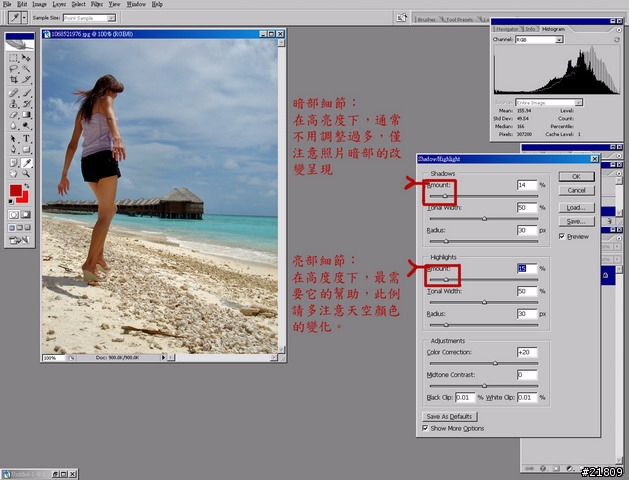The image size is (629, 480).
Task: Switch to Full Screen Mode with Menu Bar
Action: (19, 228)
